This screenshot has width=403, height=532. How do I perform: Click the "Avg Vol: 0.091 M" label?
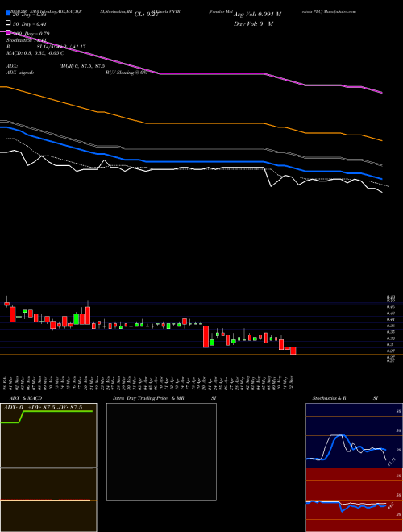coord(257,15)
